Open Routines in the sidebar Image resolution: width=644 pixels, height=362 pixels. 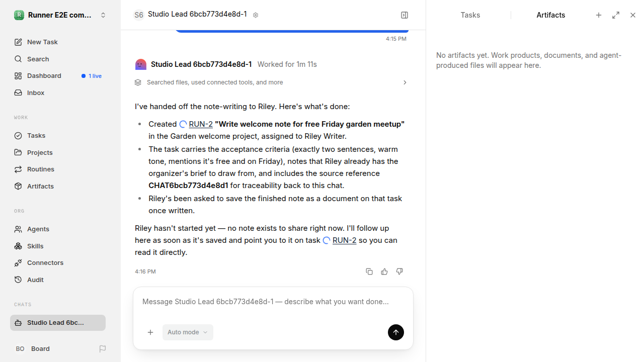point(58,169)
